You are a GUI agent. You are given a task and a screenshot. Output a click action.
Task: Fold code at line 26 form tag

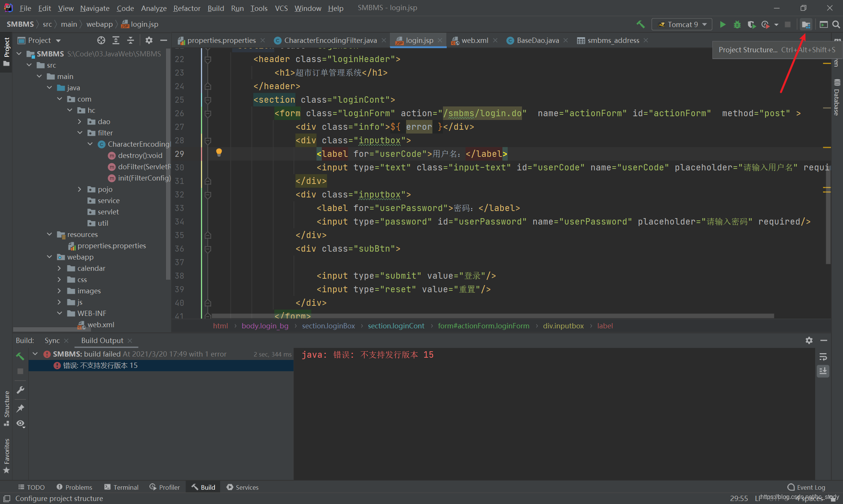coord(207,113)
